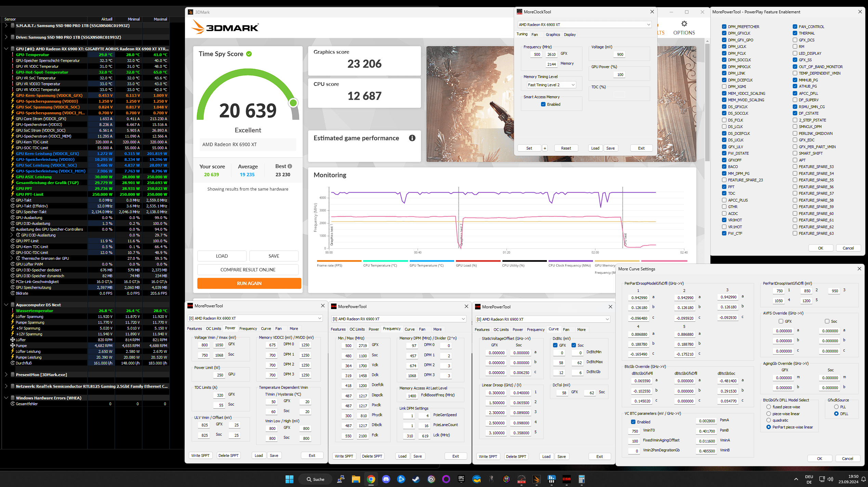This screenshot has width=868, height=487.
Task: Show hidden system tray icons
Action: (x=796, y=479)
